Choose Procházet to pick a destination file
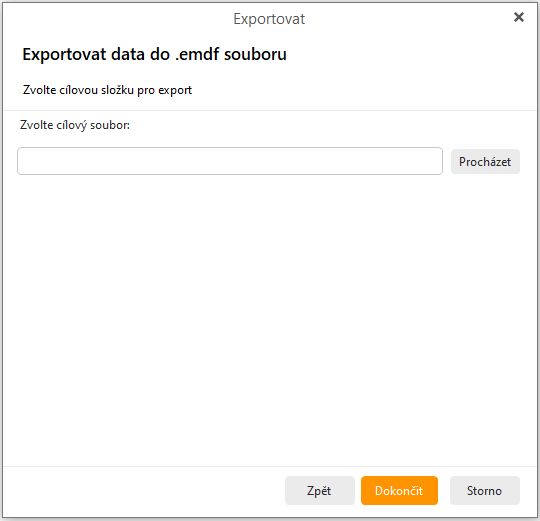The image size is (540, 521). pyautogui.click(x=485, y=161)
